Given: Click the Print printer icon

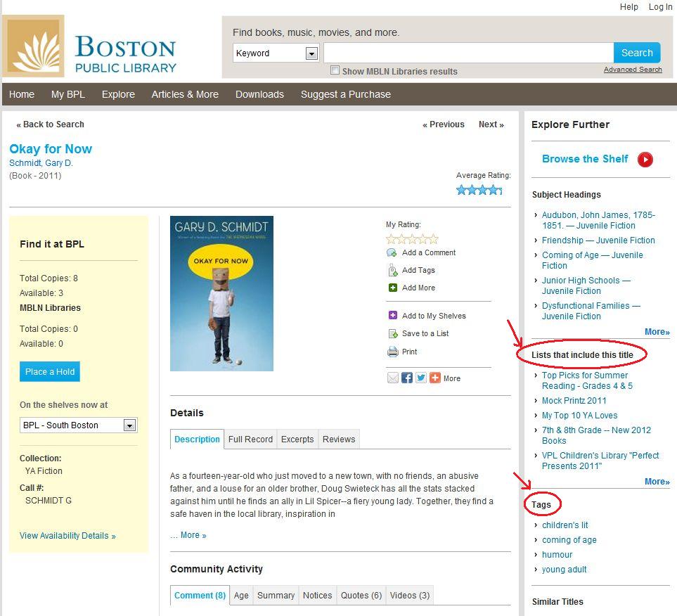Looking at the screenshot, I should [x=393, y=352].
